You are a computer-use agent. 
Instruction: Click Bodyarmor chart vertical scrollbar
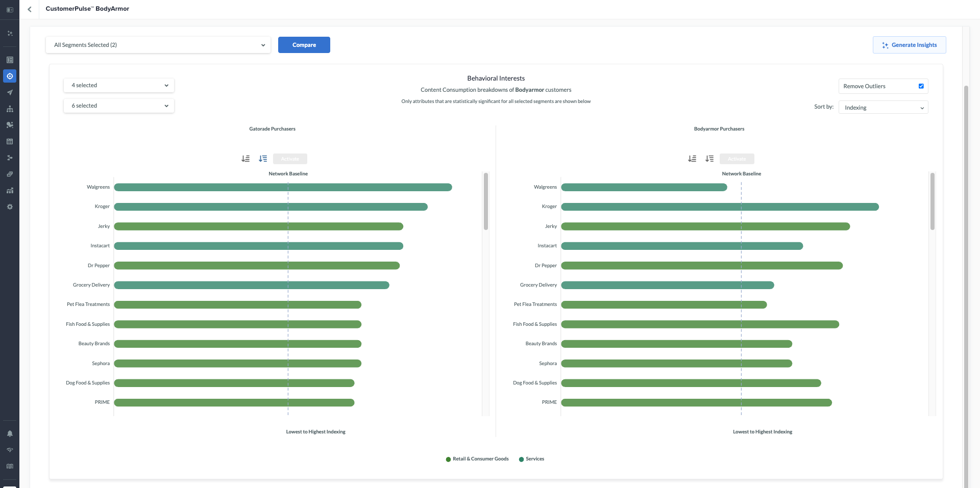tap(933, 201)
